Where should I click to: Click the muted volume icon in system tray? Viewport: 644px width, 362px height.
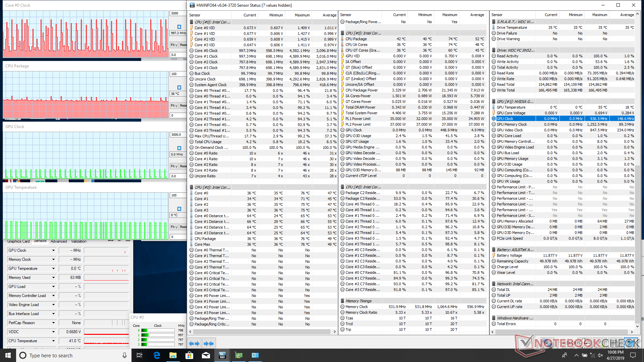click(x=600, y=355)
